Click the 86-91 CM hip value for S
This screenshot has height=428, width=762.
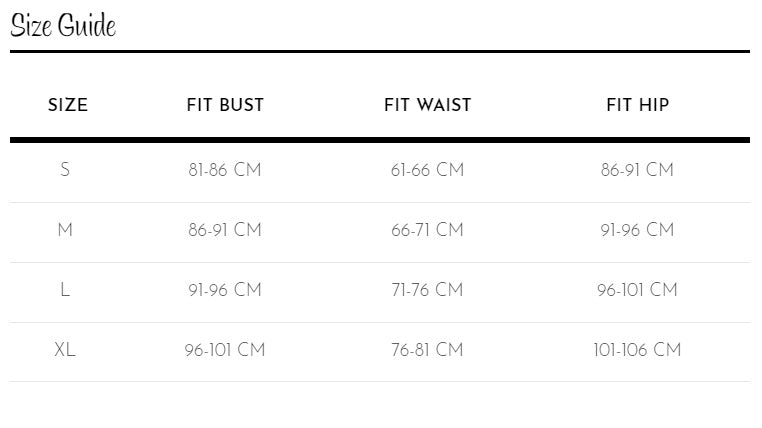coord(637,171)
